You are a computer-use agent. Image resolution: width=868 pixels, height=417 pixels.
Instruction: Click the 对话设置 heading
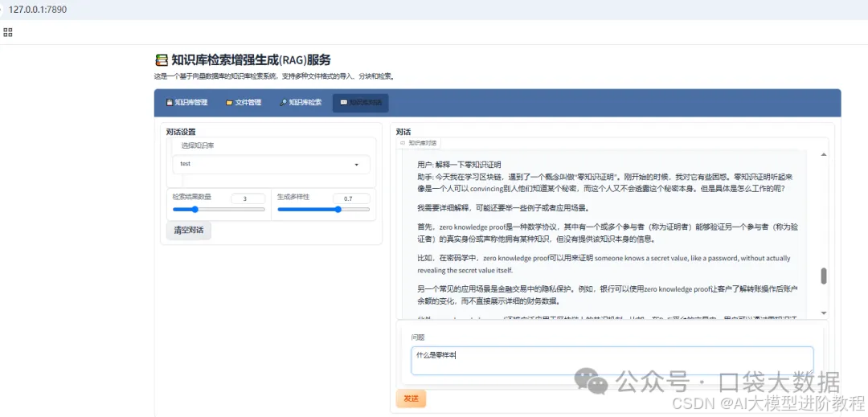(x=181, y=132)
